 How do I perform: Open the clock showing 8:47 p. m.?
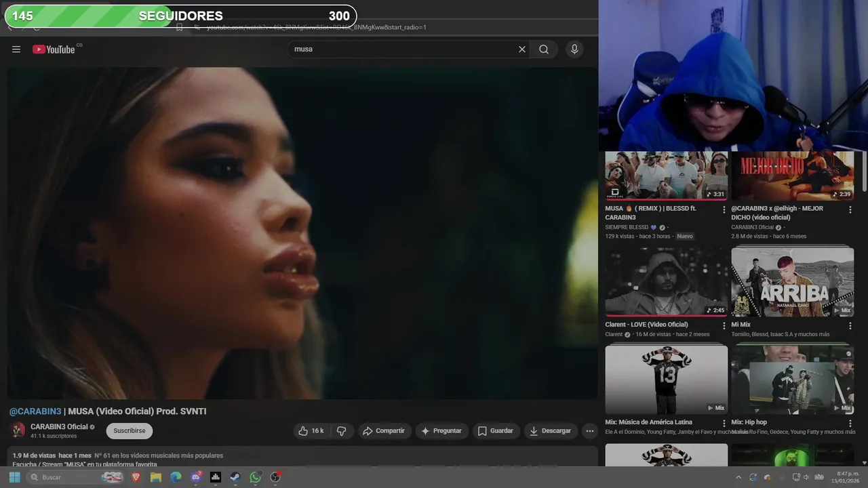click(847, 477)
